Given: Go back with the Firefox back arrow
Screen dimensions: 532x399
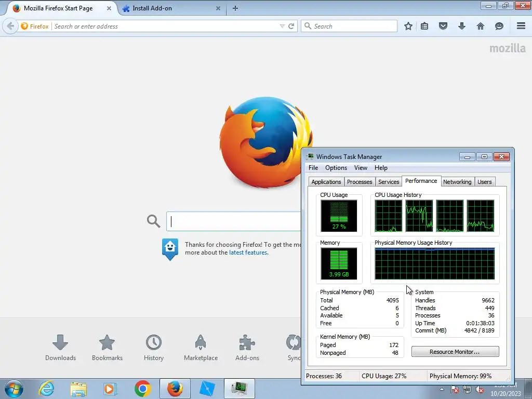Looking at the screenshot, I should (x=10, y=26).
